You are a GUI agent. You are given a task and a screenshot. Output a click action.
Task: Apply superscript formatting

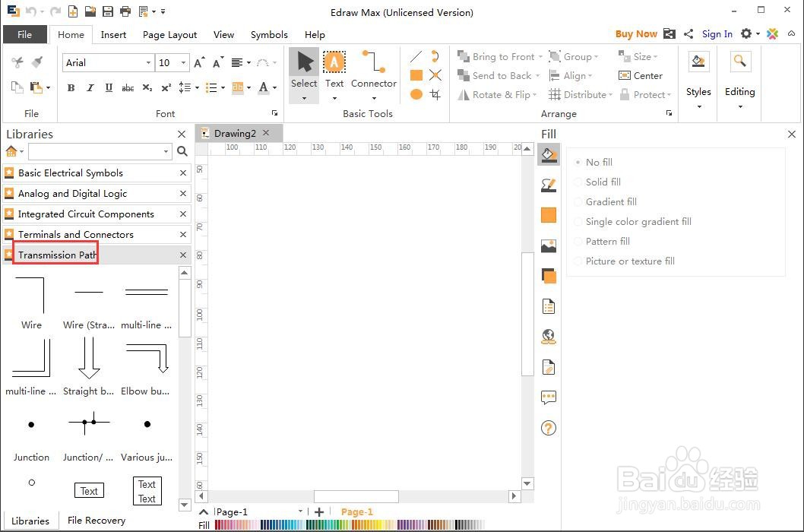[166, 87]
